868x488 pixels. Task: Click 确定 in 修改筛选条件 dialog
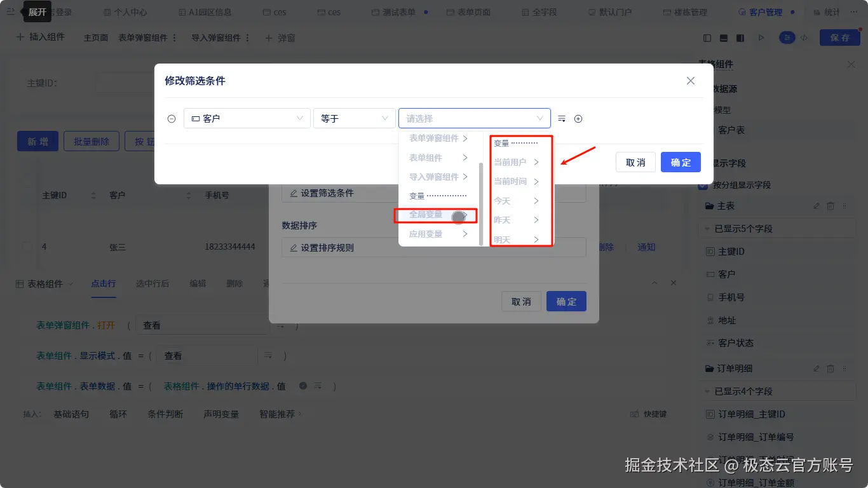click(681, 162)
